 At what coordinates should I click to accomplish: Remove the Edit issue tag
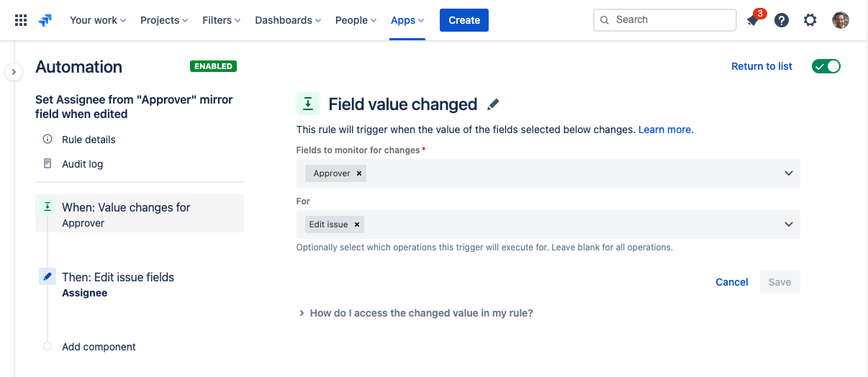pos(356,224)
